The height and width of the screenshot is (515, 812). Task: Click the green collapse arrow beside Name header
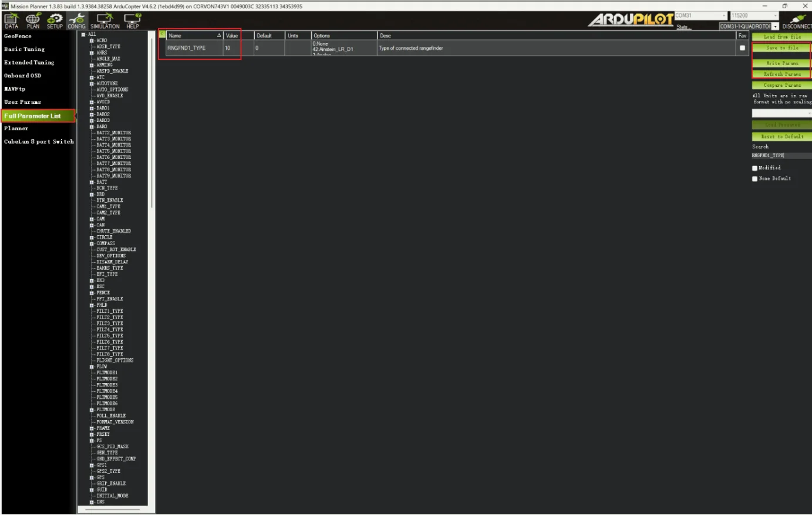162,35
